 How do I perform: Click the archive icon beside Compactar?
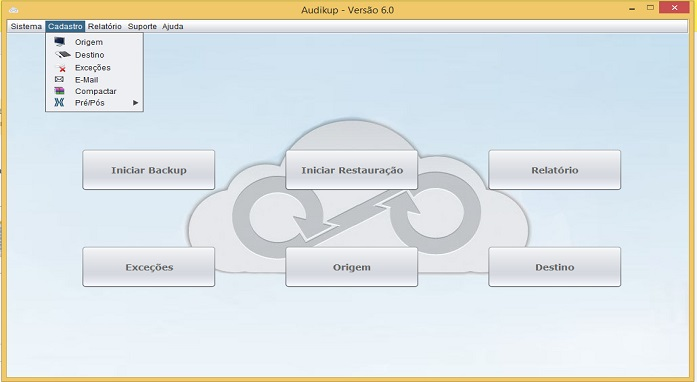point(60,91)
